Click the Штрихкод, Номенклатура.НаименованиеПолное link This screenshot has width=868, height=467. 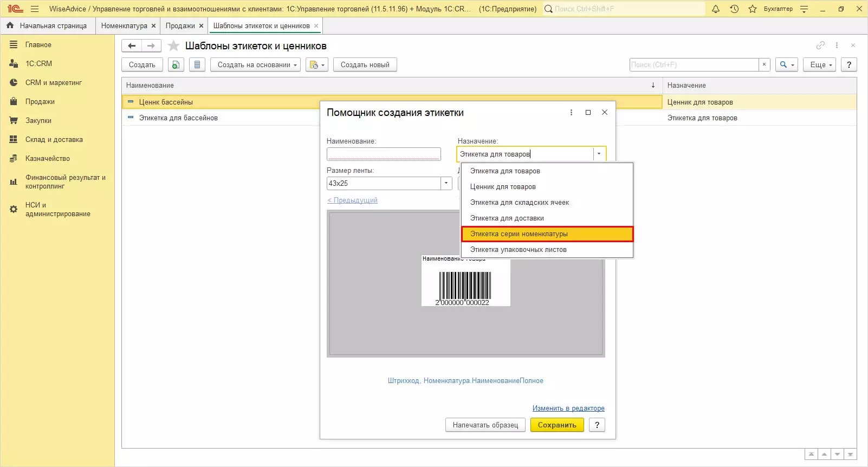(465, 381)
